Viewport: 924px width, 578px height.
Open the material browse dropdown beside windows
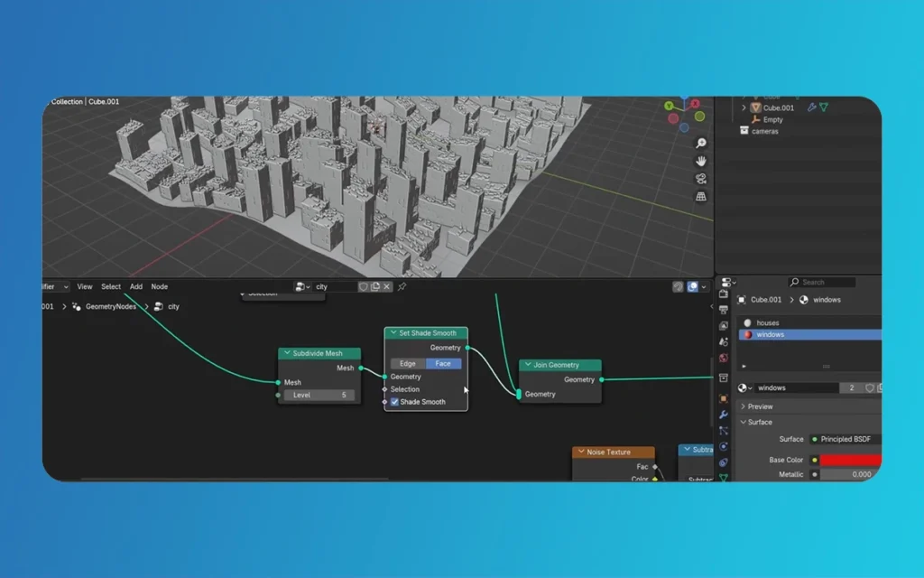(744, 388)
